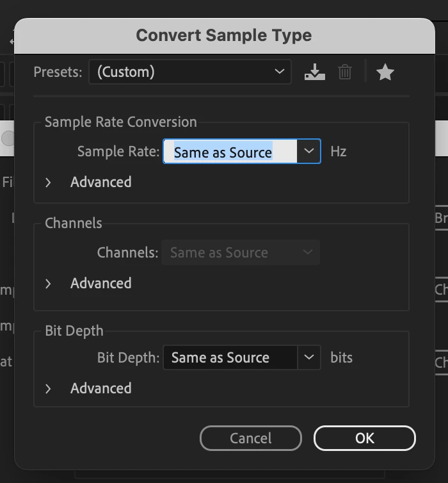The image size is (448, 483).
Task: Save current settings as a preset
Action: pos(314,72)
